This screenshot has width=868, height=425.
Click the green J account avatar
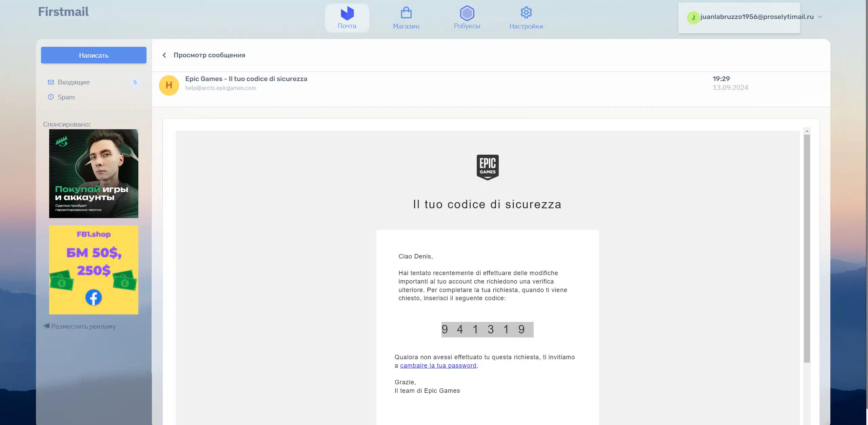[693, 17]
